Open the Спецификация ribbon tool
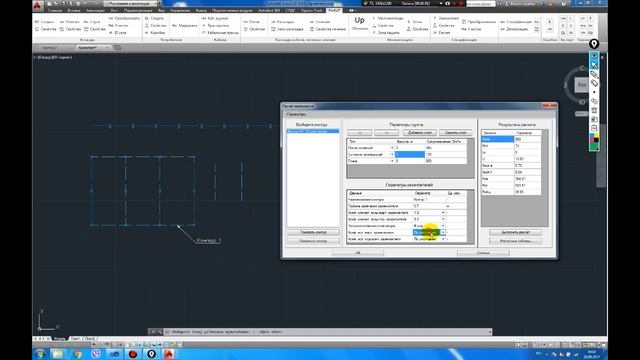This screenshot has height=360, width=640. [516, 22]
